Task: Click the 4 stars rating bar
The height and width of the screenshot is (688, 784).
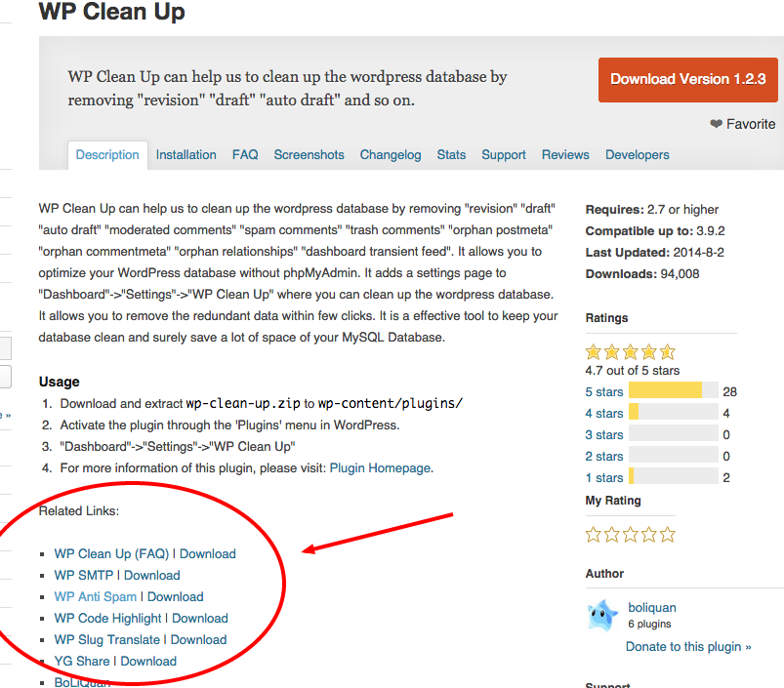Action: (x=673, y=413)
